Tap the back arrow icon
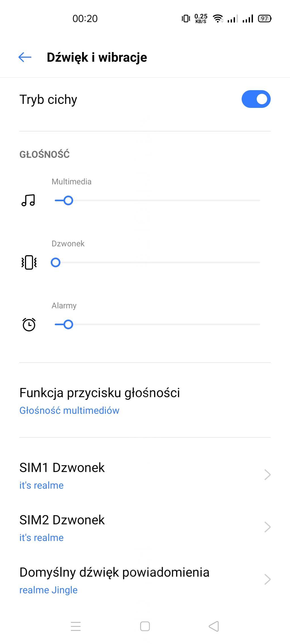 pos(25,57)
